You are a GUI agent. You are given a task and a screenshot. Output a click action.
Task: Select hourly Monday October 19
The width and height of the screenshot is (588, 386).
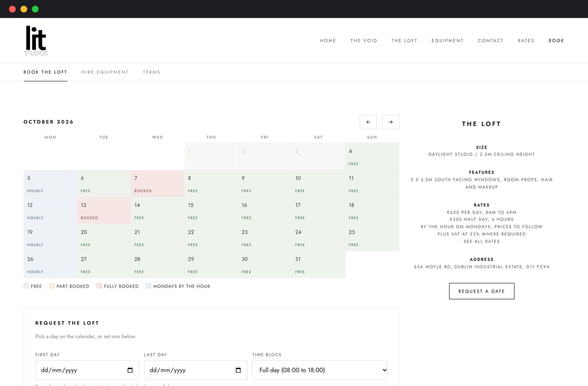pos(50,237)
